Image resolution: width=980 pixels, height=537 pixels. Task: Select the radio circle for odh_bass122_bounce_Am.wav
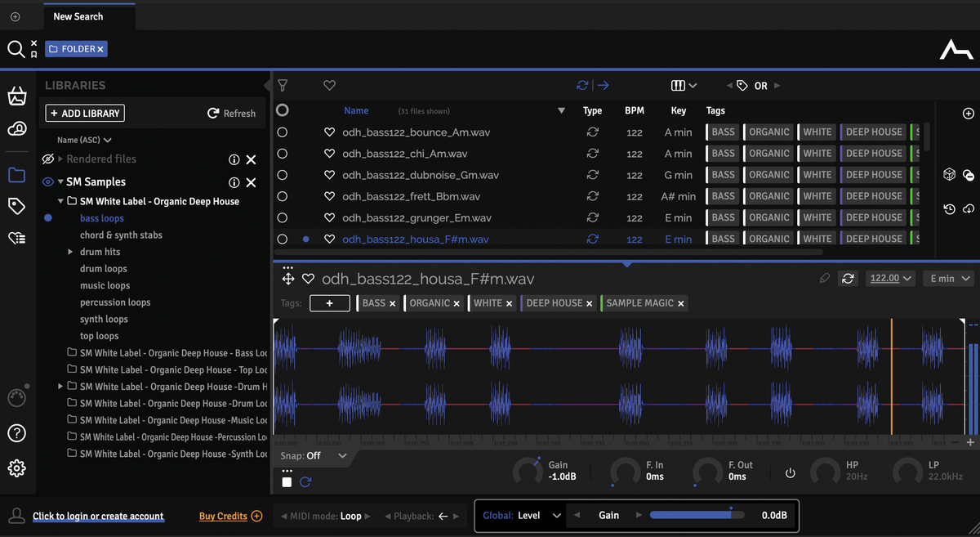pyautogui.click(x=283, y=132)
